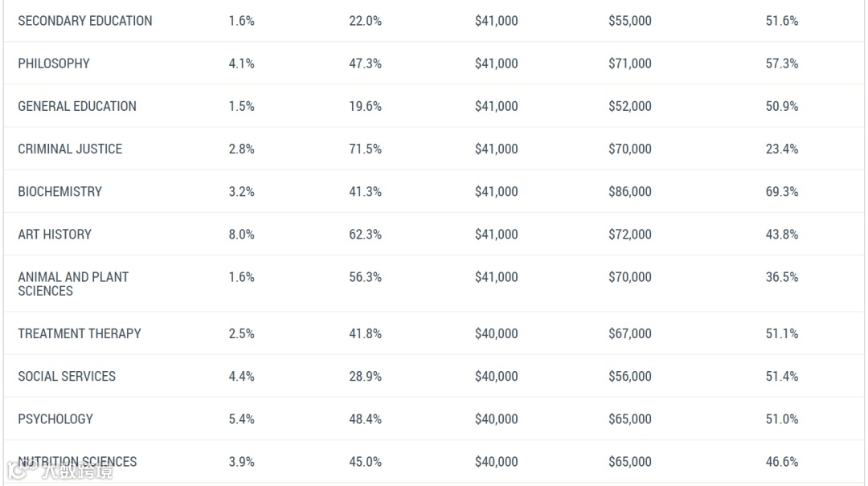Click Criminal Justice's 23.4% value

tap(781, 149)
